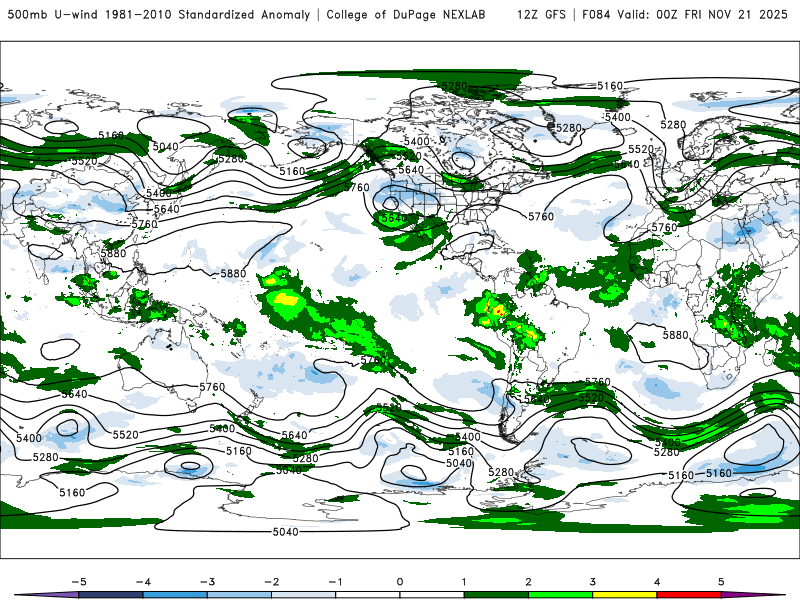Click the 5040 contour label over Antarctica at the map bottom
This screenshot has height=600, width=800.
pyautogui.click(x=285, y=532)
